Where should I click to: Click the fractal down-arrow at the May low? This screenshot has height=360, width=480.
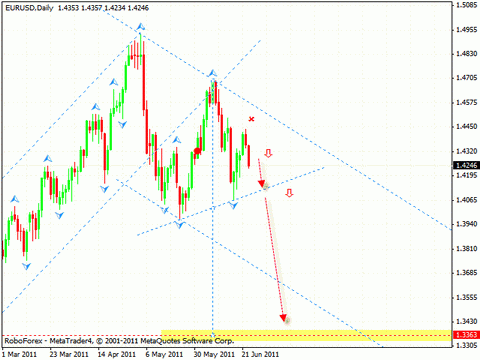tap(179, 225)
